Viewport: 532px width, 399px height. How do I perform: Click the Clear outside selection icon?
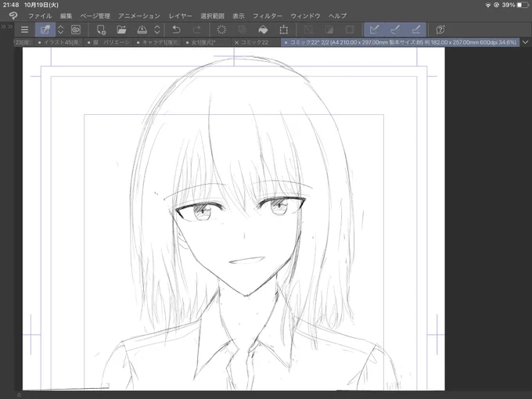click(242, 30)
